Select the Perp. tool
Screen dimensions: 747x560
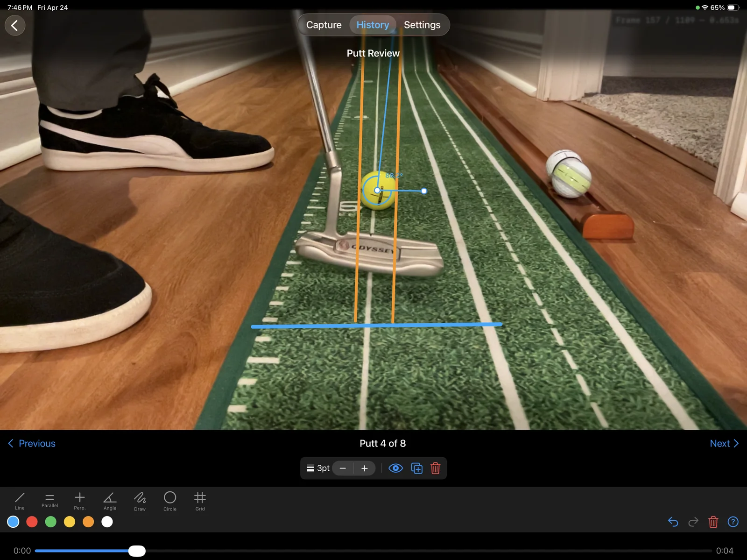click(79, 501)
